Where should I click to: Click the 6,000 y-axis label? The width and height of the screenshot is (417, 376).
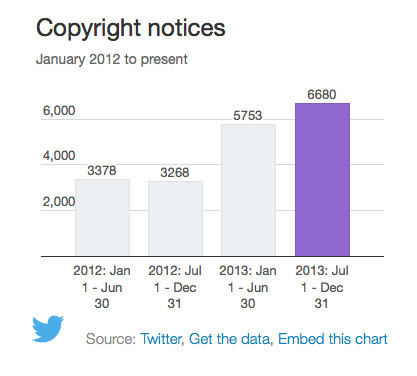click(59, 111)
